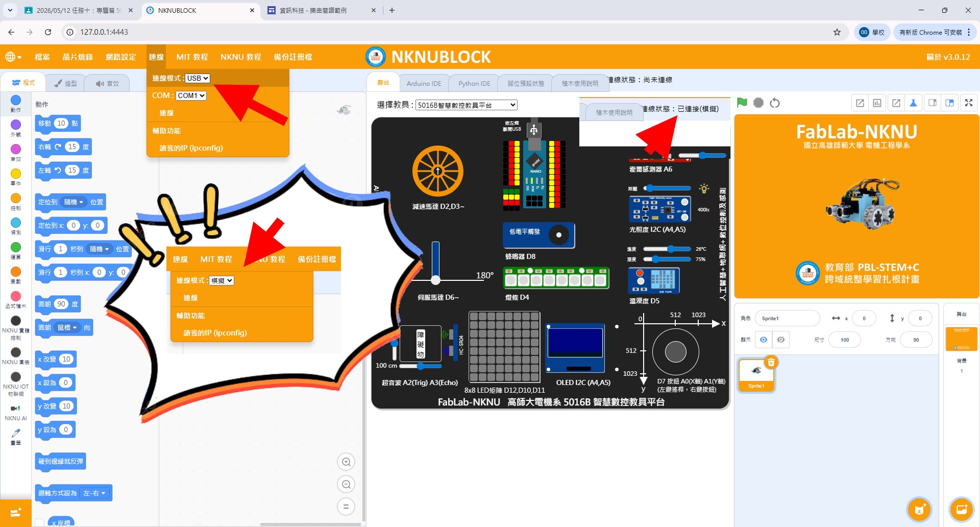Viewport: 980px width, 527px height.
Task: Select the Sprite1 thumbnail
Action: click(756, 375)
